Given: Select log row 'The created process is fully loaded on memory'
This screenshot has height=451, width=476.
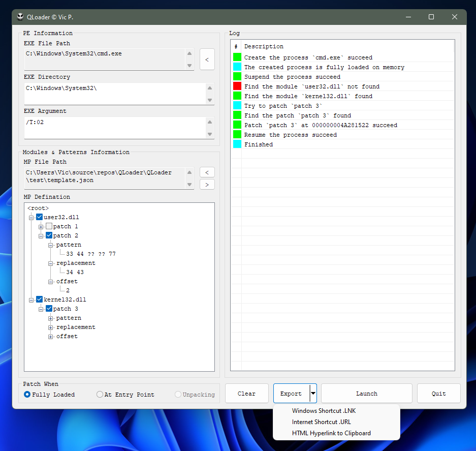Looking at the screenshot, I should (342, 67).
